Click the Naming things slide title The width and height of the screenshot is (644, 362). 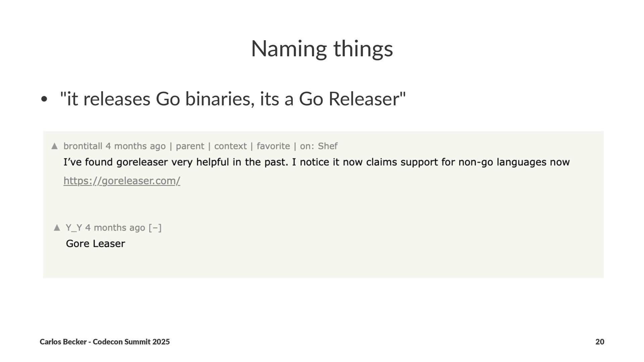tap(322, 49)
